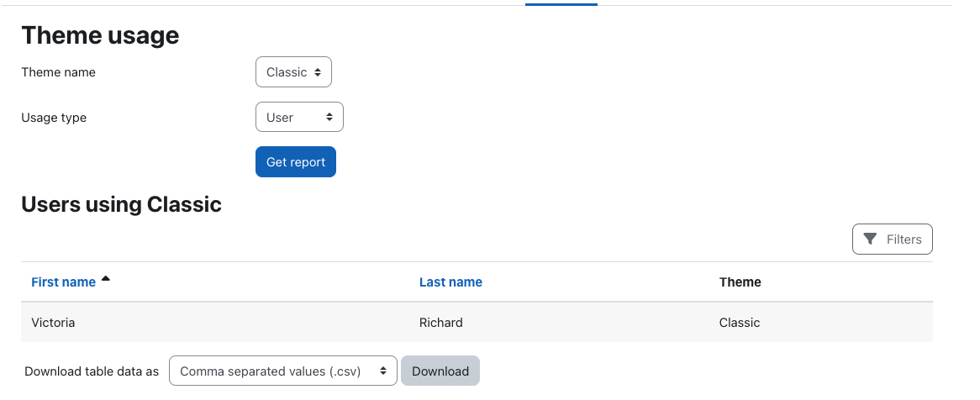Select the Richard last name cell
Viewport: 980px width, 400px height.
[x=441, y=323]
